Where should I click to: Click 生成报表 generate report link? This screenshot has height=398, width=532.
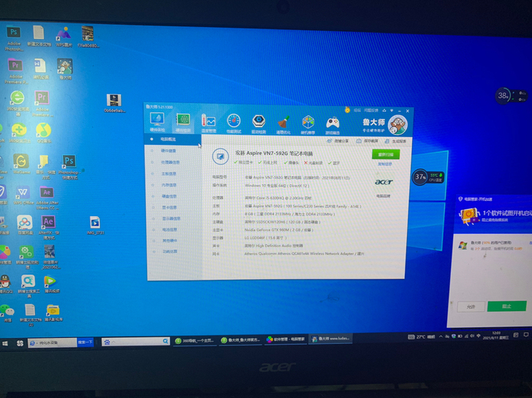pyautogui.click(x=399, y=141)
